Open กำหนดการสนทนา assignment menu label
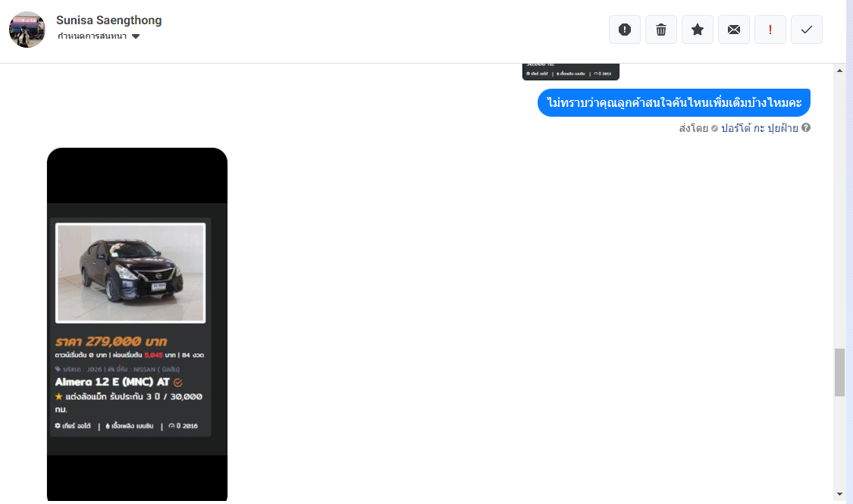853x504 pixels. point(92,36)
